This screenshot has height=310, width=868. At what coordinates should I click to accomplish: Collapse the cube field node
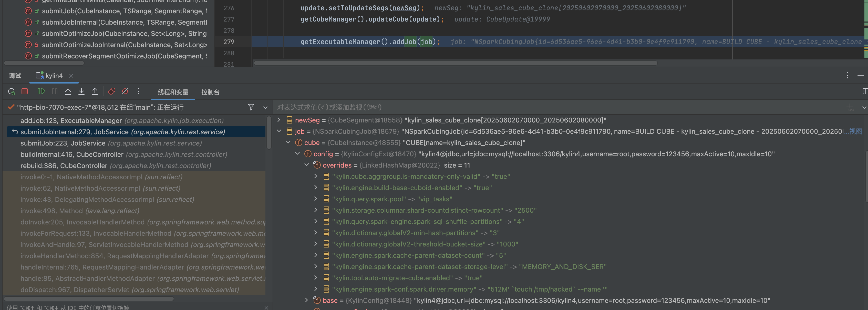click(x=288, y=142)
